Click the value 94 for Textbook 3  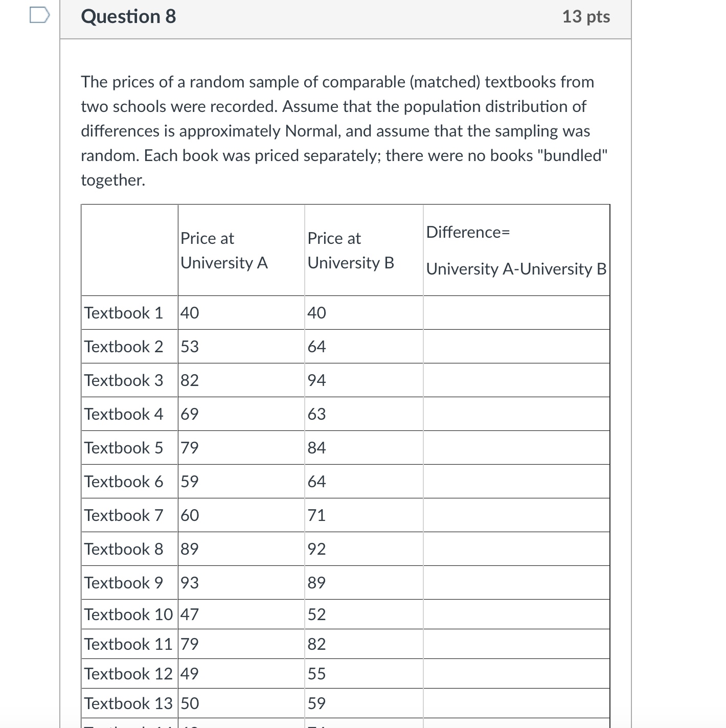[316, 380]
